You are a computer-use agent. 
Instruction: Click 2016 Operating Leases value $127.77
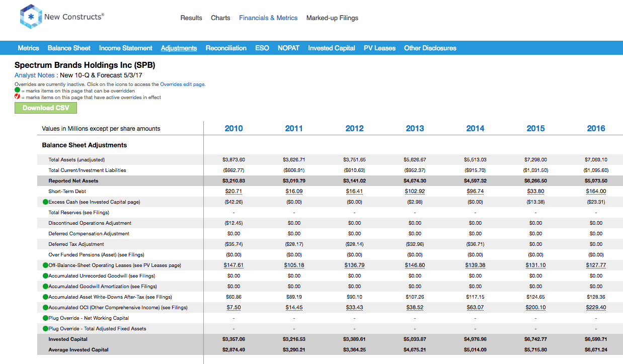[596, 265]
